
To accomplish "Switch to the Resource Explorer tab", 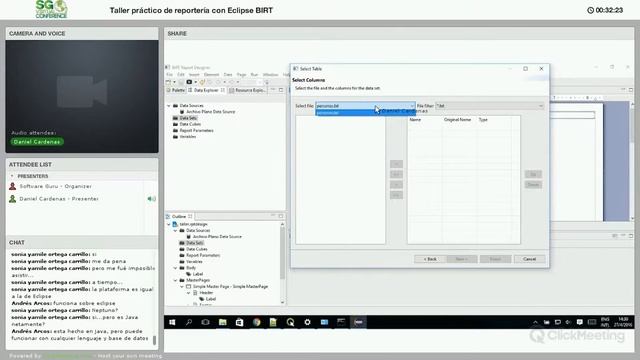I will coord(247,90).
